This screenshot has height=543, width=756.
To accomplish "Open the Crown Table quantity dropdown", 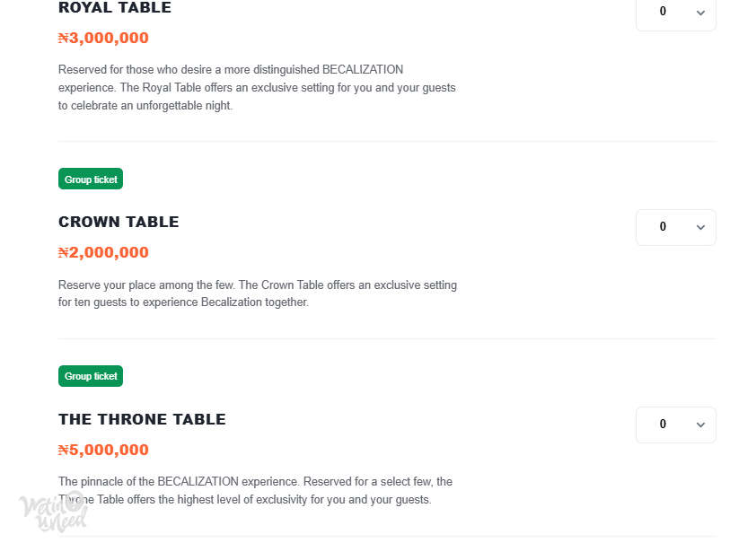I will tap(675, 227).
